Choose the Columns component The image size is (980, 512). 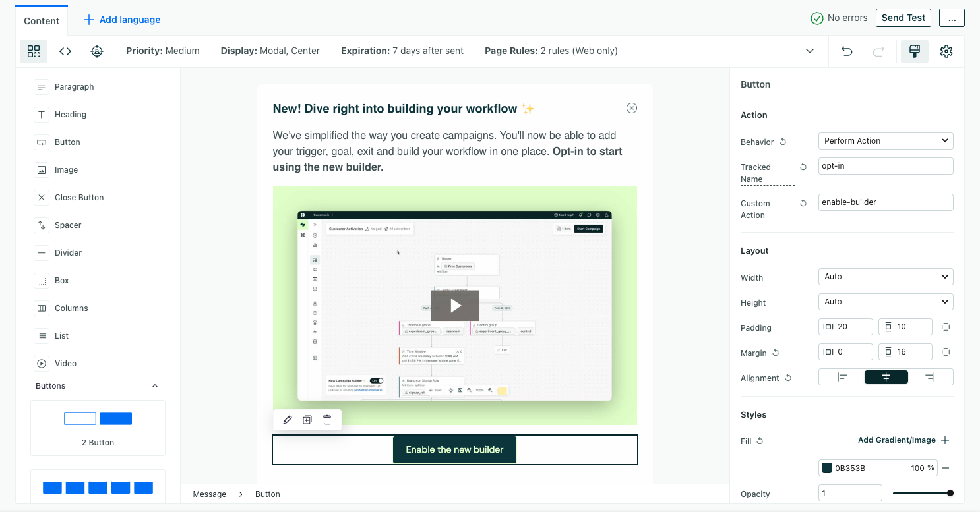coord(71,308)
